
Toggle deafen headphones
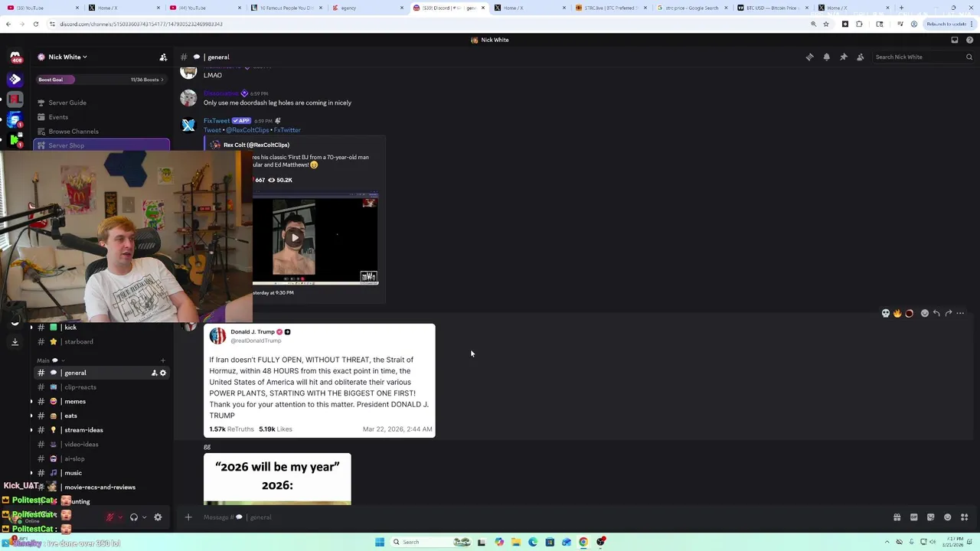[134, 517]
